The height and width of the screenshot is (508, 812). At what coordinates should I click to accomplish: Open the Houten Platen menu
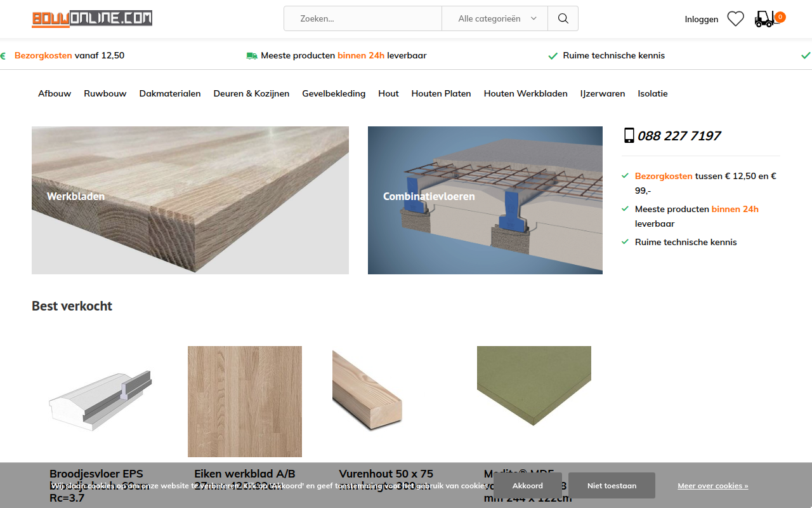[442, 93]
